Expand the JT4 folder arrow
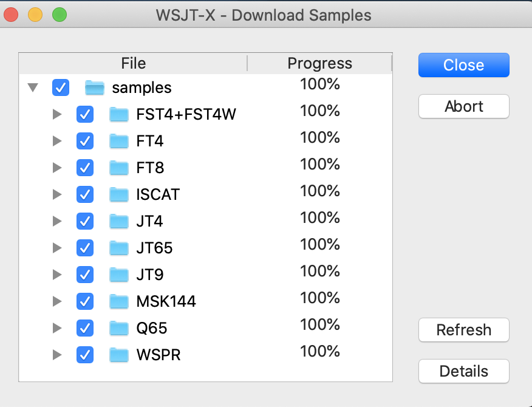The image size is (532, 407). 57,222
